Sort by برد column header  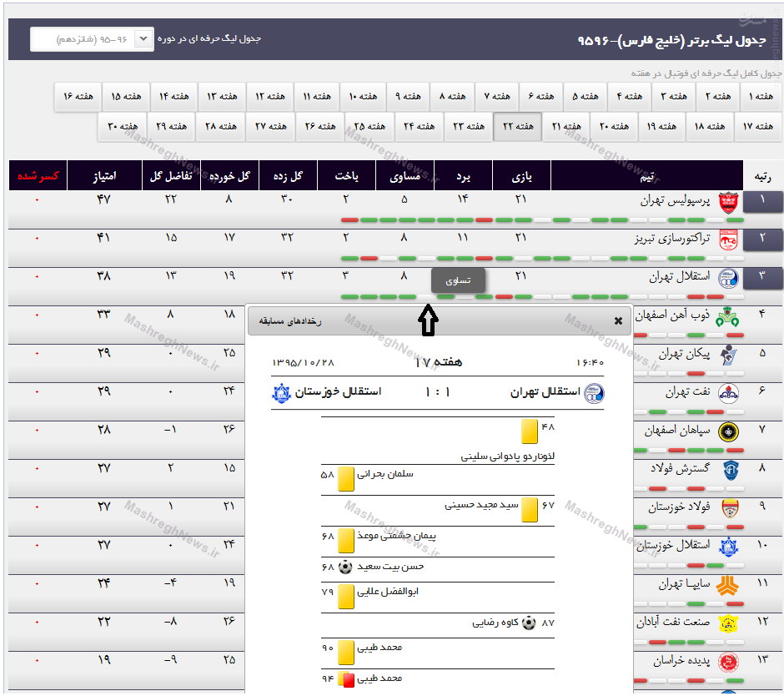(463, 175)
